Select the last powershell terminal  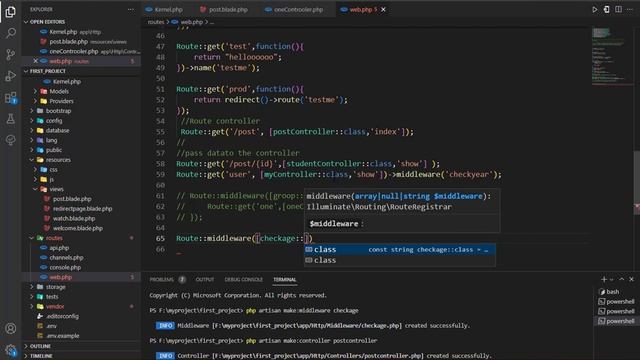pyautogui.click(x=615, y=321)
